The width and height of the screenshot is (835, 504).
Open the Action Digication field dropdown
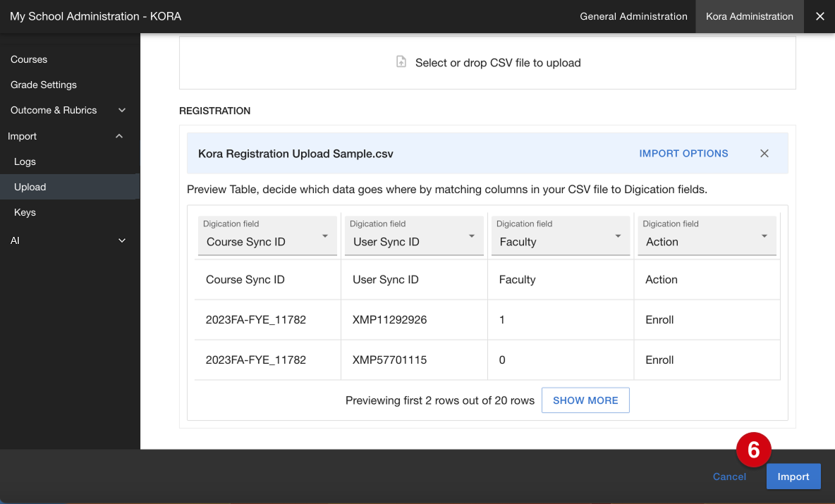tap(707, 235)
